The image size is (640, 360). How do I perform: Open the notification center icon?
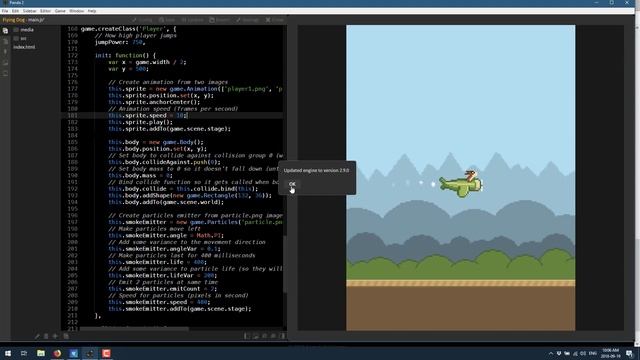(630, 353)
